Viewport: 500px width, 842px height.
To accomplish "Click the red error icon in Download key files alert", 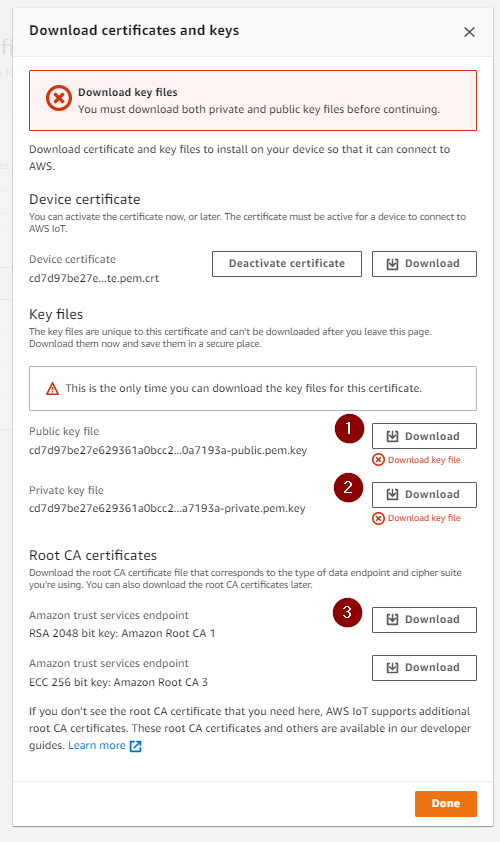I will pyautogui.click(x=59, y=98).
